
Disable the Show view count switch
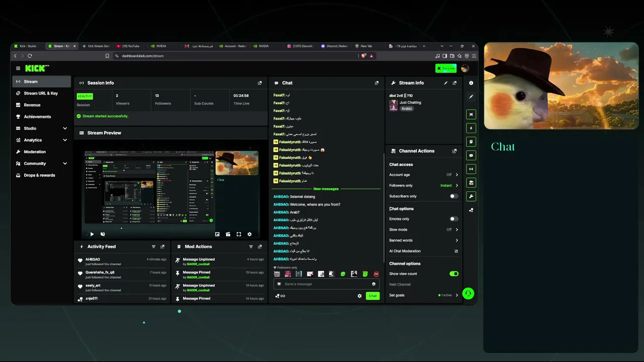pos(454,274)
